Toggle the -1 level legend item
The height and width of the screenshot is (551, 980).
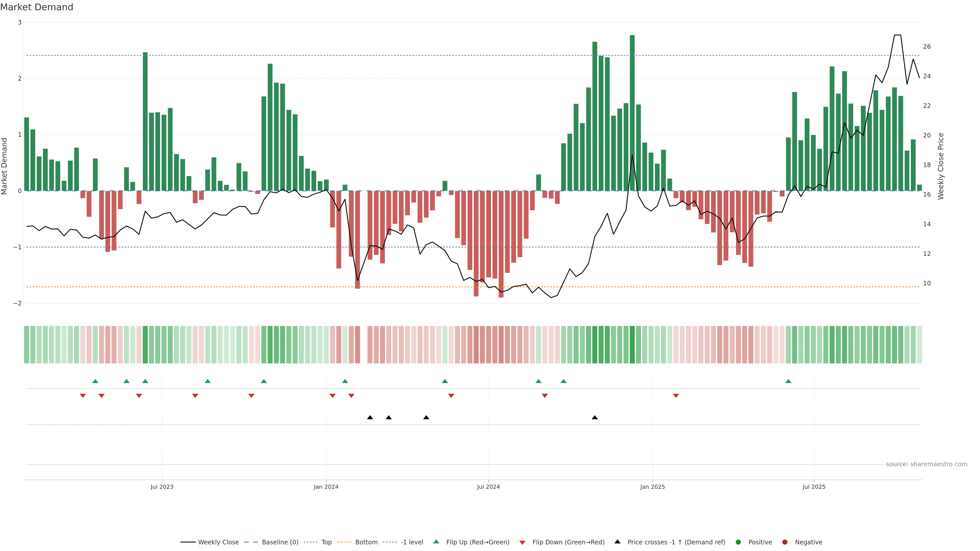[412, 542]
